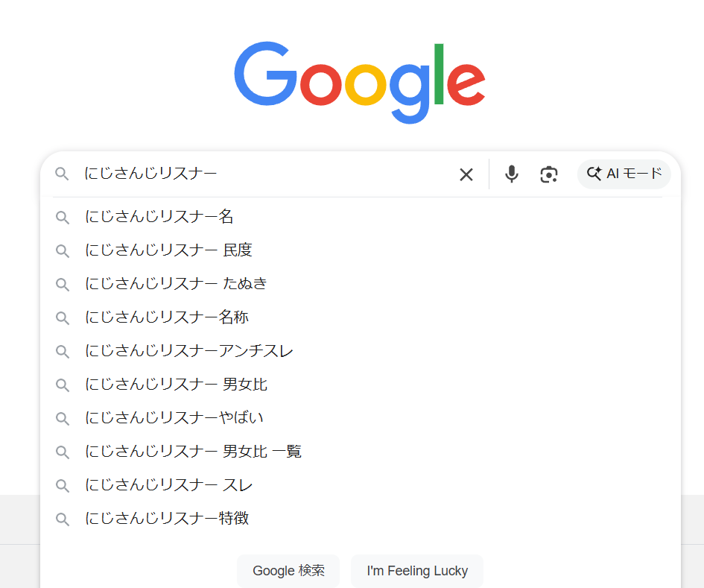Choose the 民度 suggestion
Screen dimensions: 704x588
pyautogui.click(x=168, y=250)
